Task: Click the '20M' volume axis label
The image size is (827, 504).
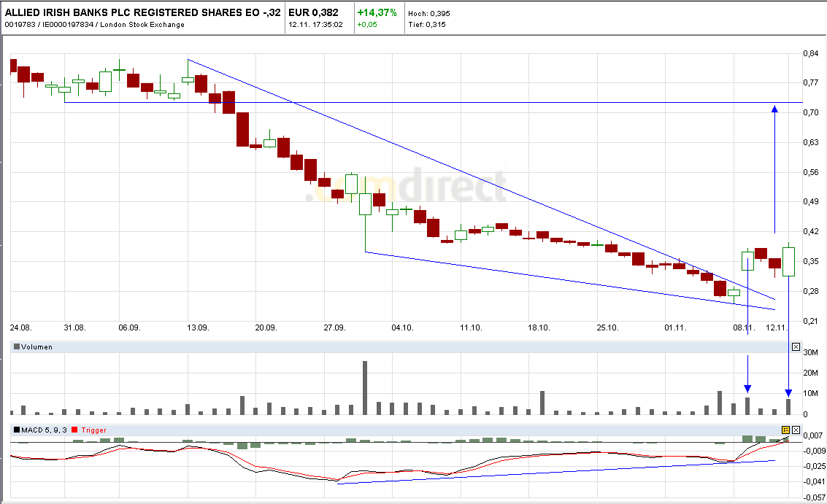Action: (811, 373)
